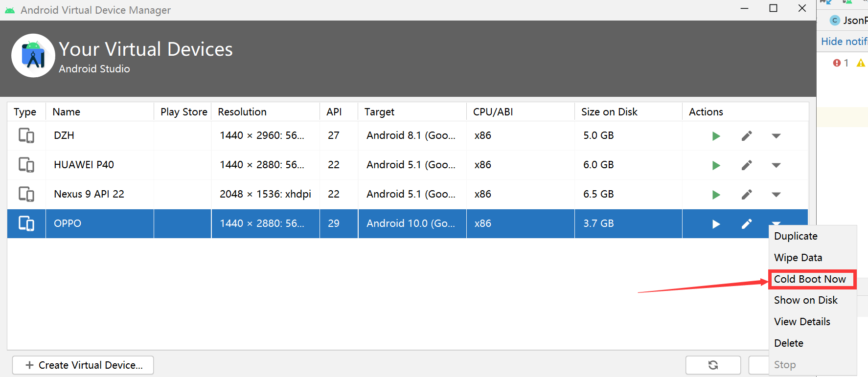Click the 3.7 GB size cell

[x=629, y=223]
